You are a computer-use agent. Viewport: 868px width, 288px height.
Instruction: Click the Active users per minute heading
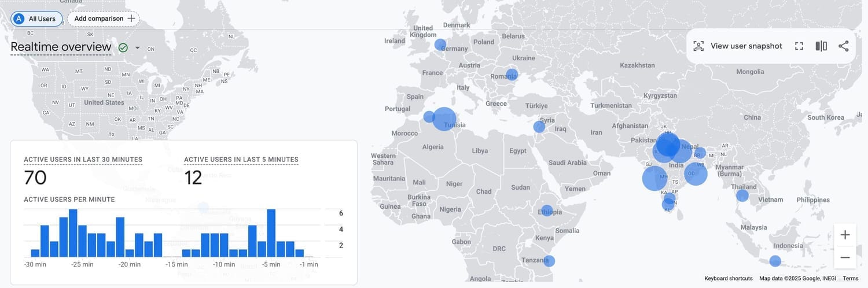point(69,200)
